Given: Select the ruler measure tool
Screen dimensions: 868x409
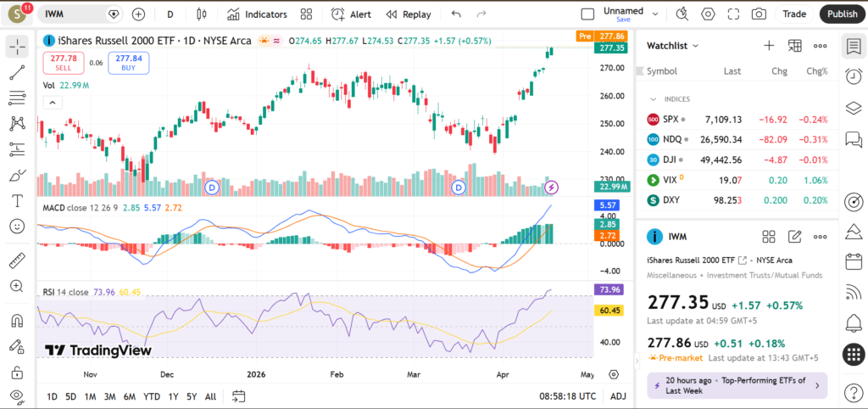Looking at the screenshot, I should [17, 261].
